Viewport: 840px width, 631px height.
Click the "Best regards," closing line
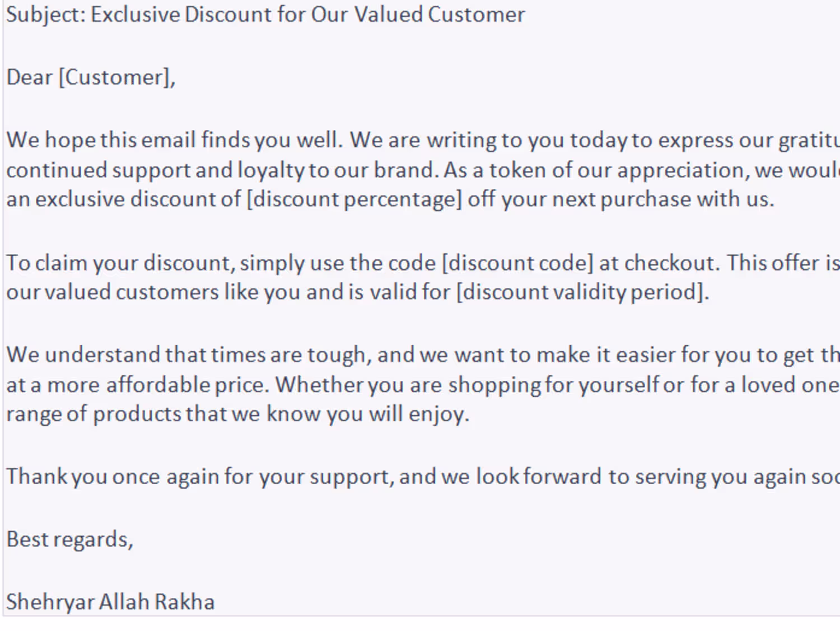(x=70, y=539)
